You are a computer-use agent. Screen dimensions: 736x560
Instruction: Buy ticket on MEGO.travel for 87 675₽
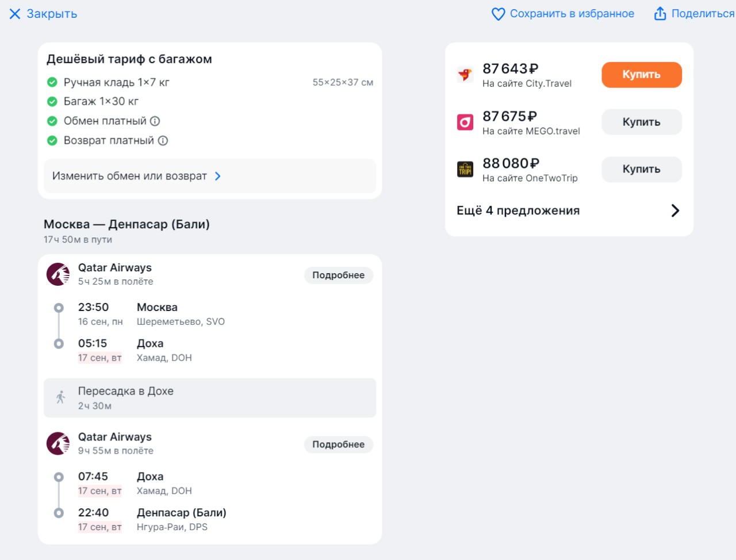[x=642, y=122]
